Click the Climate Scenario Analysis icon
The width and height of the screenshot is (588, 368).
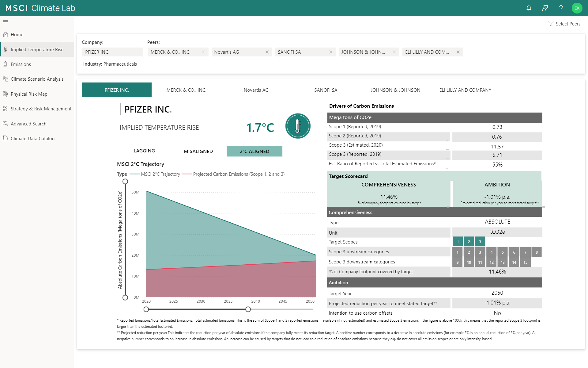click(x=5, y=79)
